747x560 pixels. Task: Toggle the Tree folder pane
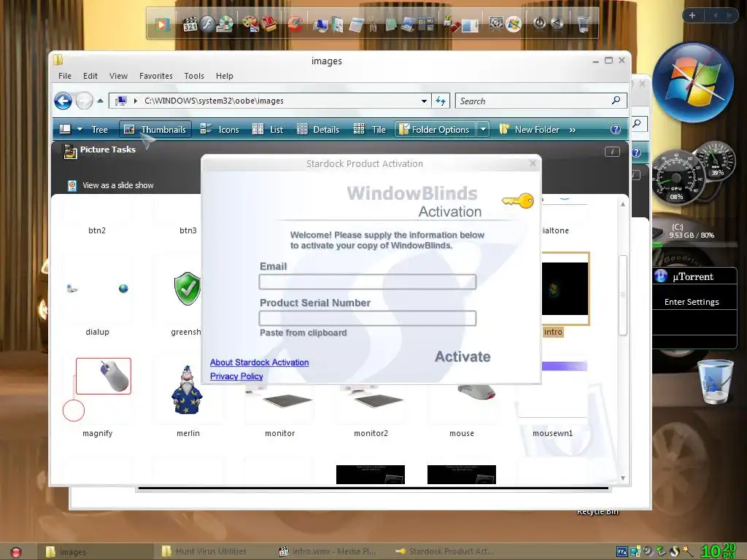coord(99,130)
